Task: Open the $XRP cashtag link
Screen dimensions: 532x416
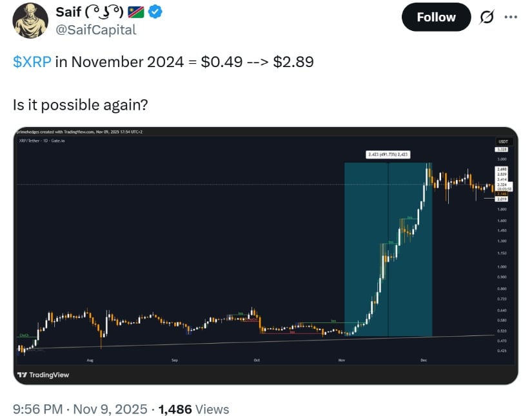Action: [32, 62]
